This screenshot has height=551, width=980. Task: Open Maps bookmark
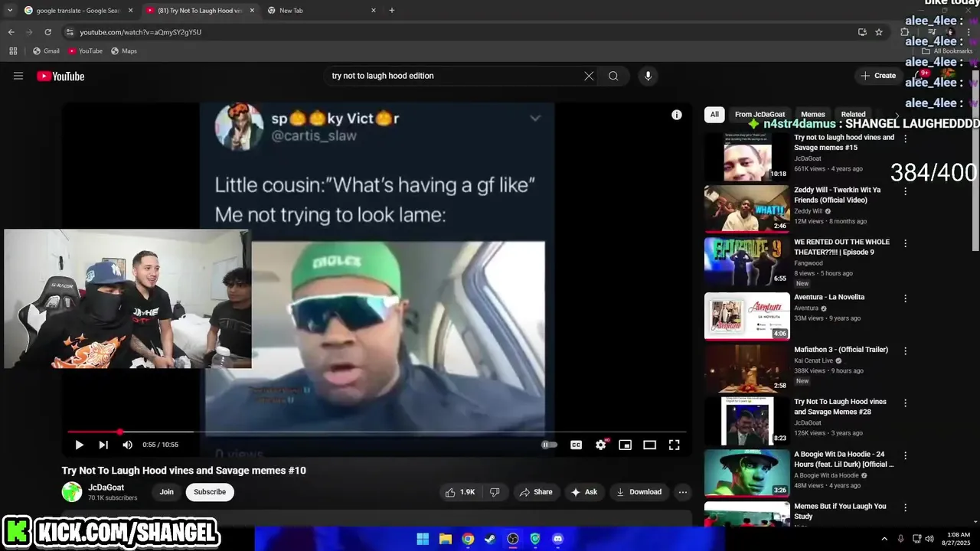click(x=124, y=51)
